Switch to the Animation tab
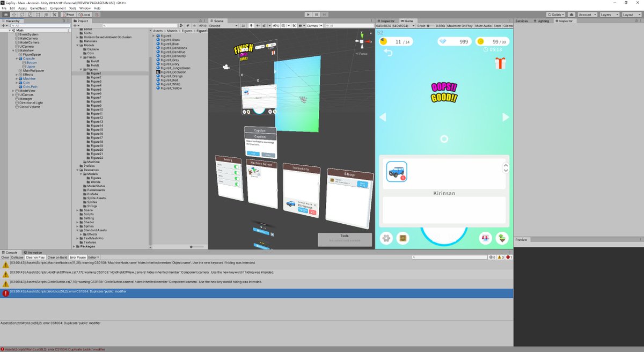Screen dimensions: 644x352 tap(34, 252)
